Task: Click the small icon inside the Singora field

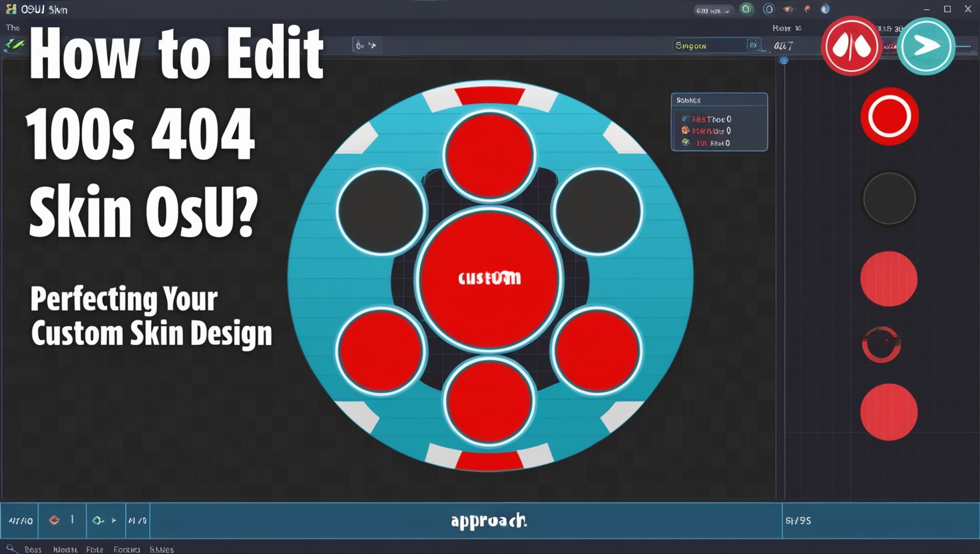Action: click(753, 45)
